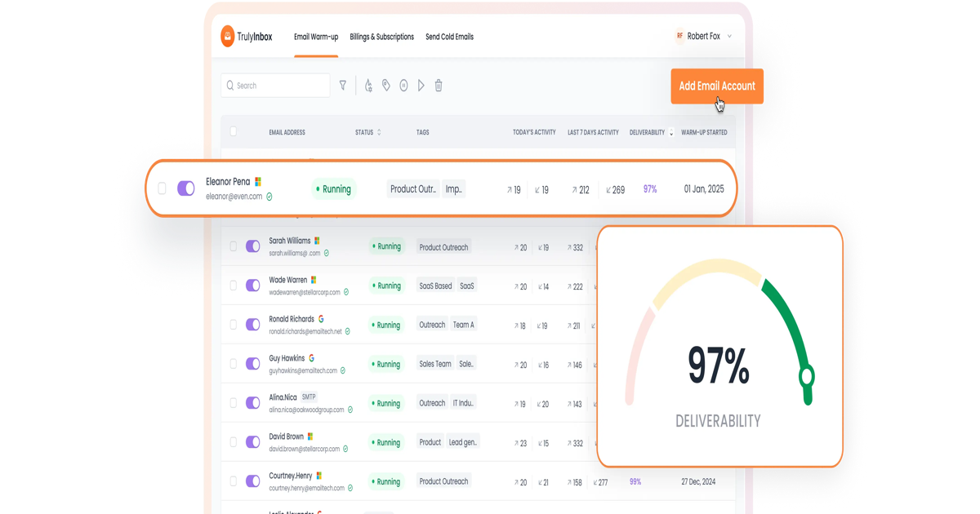
Task: Click the verified checkmark after guyhawkins@emailtech.com
Action: tap(343, 370)
